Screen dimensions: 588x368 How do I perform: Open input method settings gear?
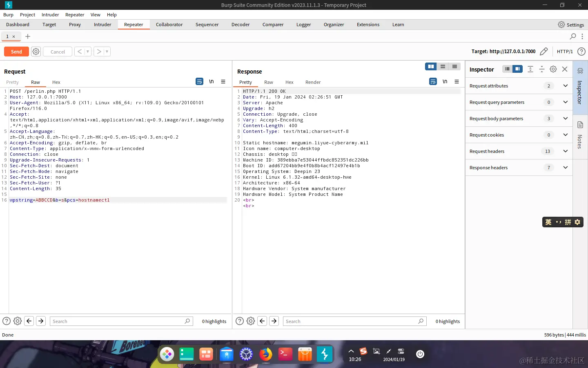tap(577, 222)
